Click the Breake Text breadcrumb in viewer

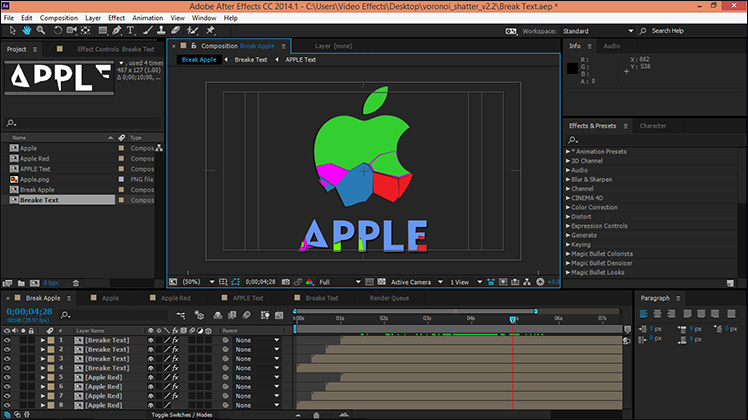[250, 60]
